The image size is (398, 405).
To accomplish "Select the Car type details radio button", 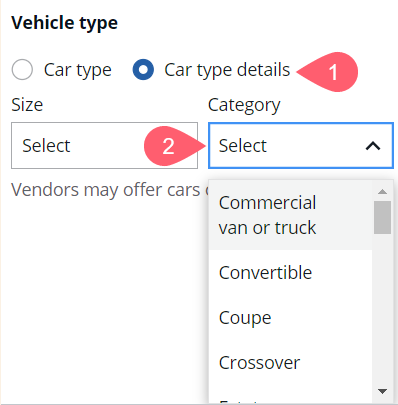I will point(143,70).
